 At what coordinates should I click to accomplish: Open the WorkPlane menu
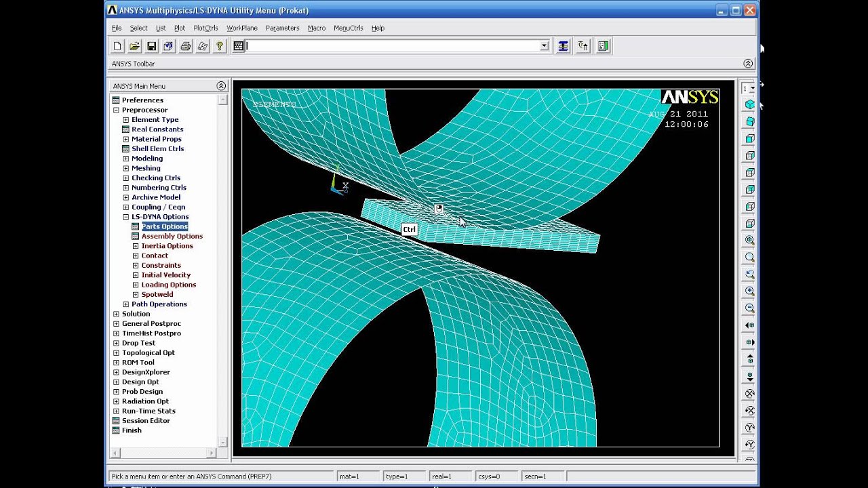tap(242, 28)
